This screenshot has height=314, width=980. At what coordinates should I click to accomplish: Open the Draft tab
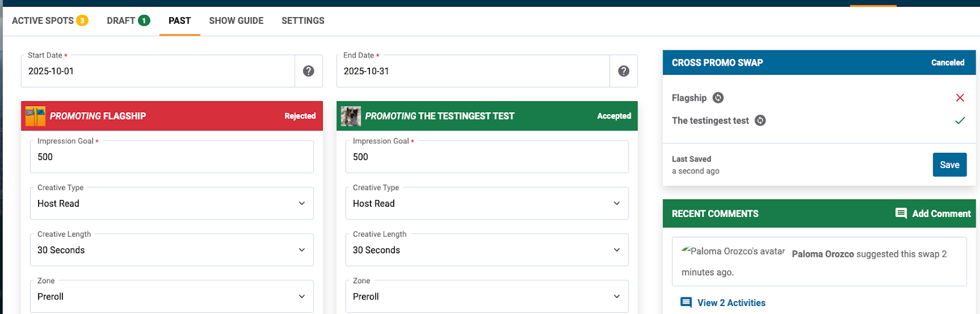(128, 21)
